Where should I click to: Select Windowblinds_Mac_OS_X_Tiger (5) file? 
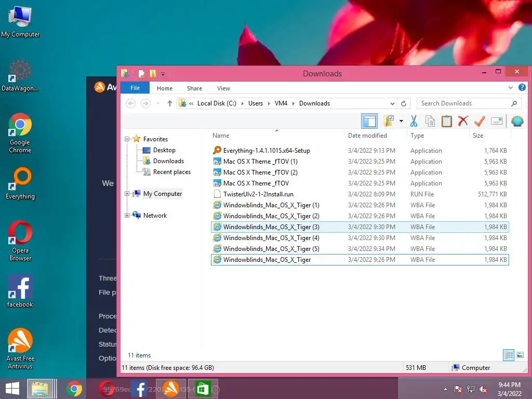pos(360,249)
